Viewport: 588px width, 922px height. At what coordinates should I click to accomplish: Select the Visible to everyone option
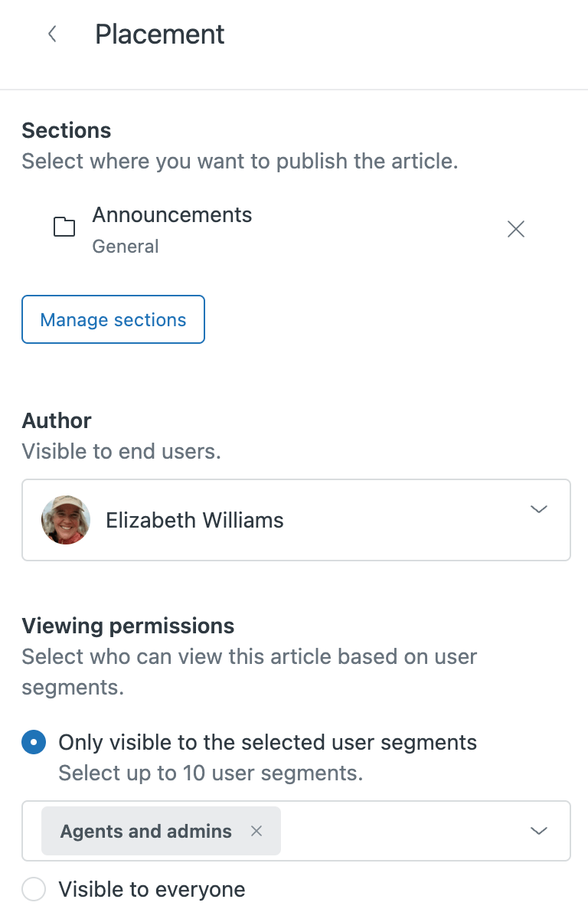pyautogui.click(x=32, y=889)
